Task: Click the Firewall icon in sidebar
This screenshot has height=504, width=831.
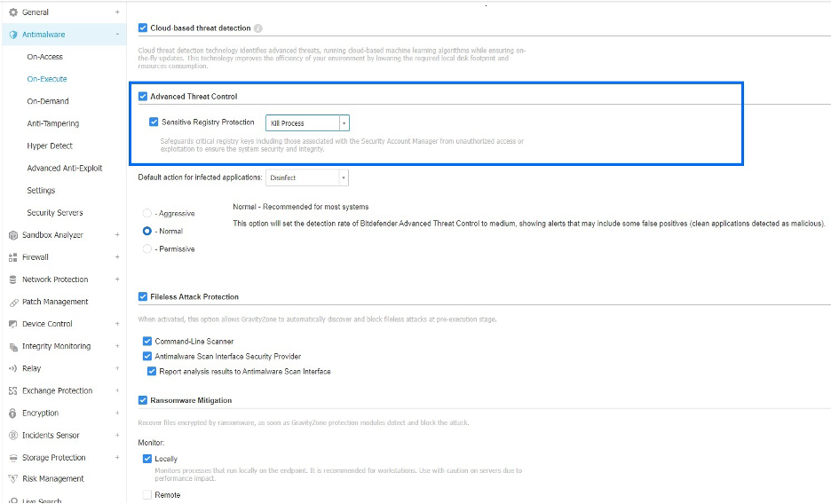Action: (13, 257)
